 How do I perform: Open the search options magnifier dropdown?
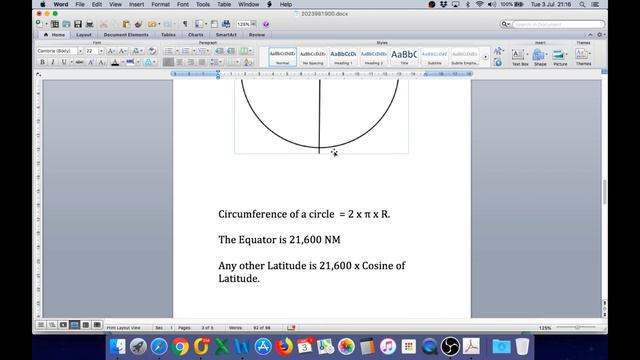[x=505, y=24]
